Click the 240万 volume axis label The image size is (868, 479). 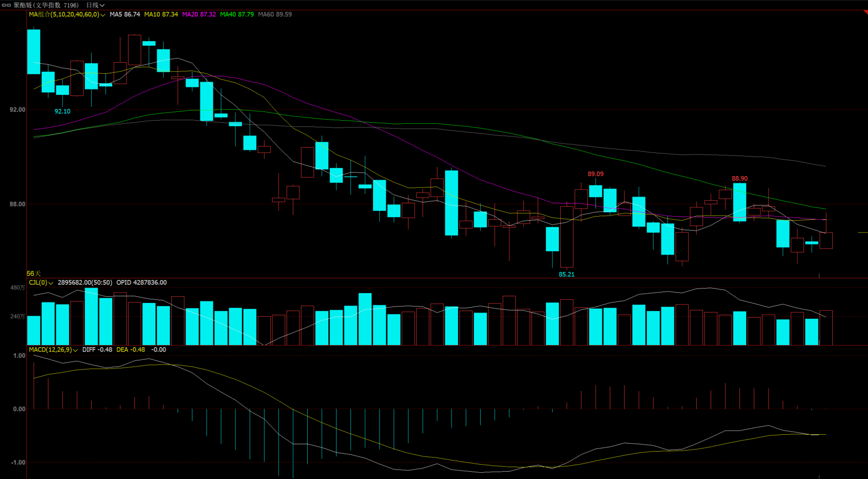point(17,317)
